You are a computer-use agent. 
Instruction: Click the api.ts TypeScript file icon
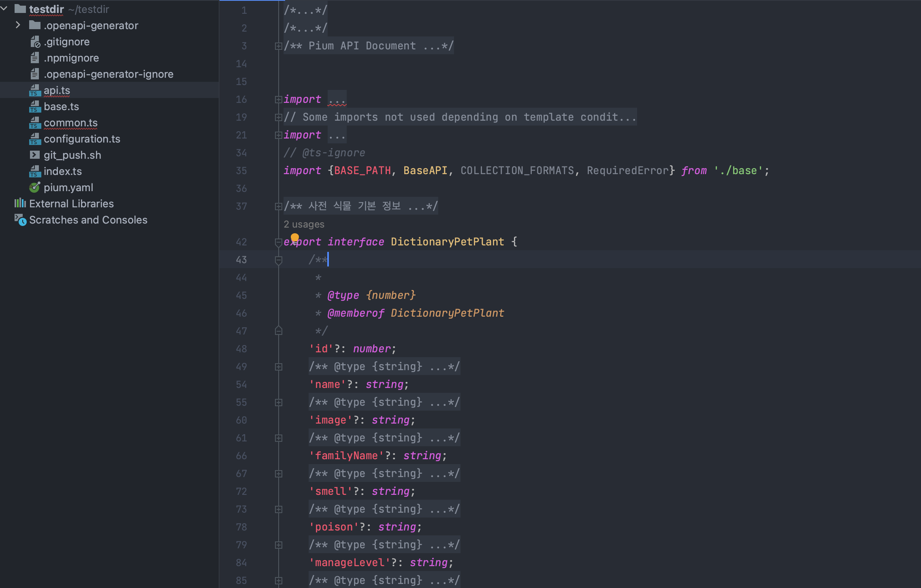point(35,90)
